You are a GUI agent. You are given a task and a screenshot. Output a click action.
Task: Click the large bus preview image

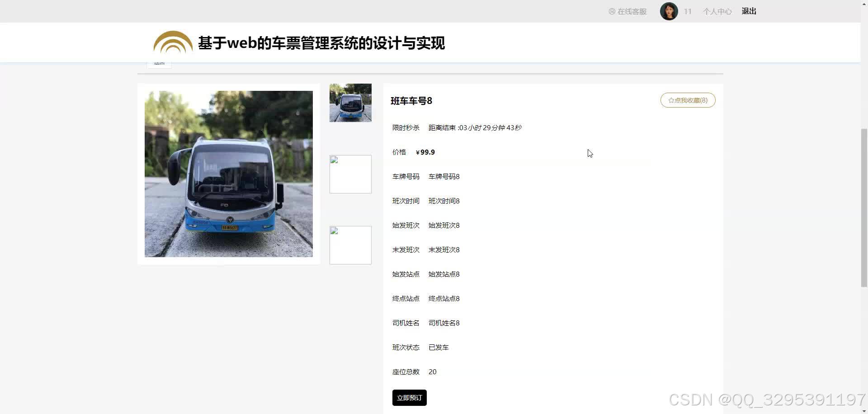228,173
